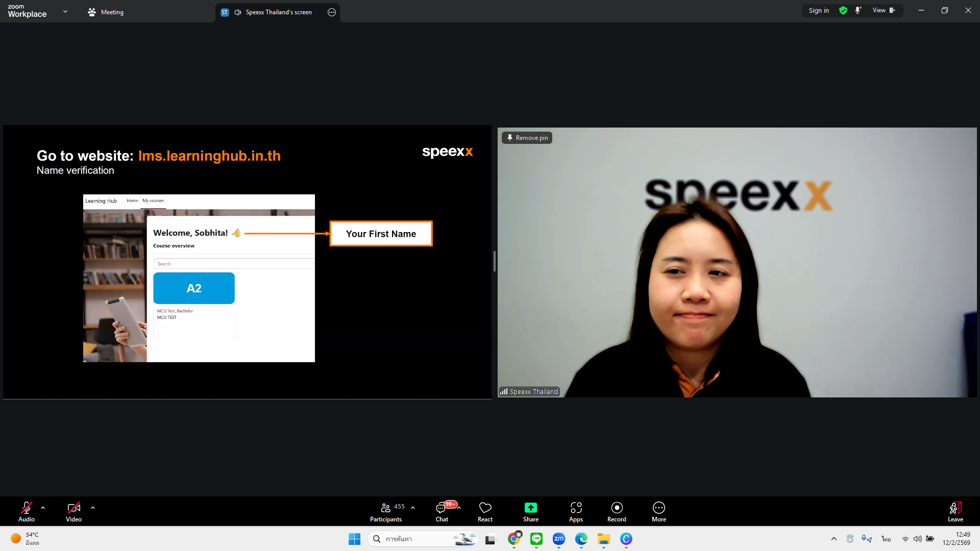Unmute the Audio microphone
980x551 pixels.
point(26,512)
